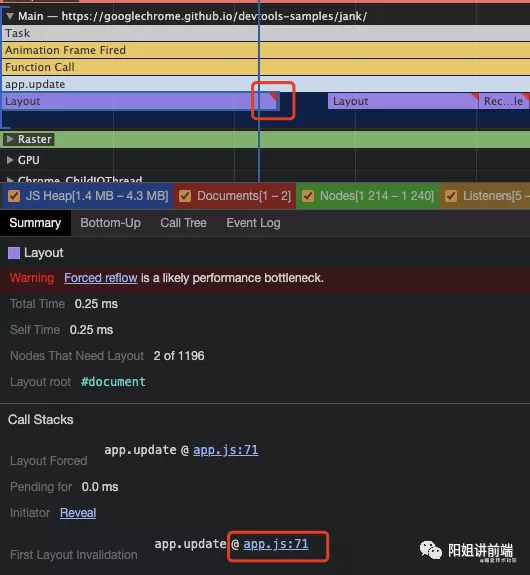
Task: Click the red warning triangle on first Layout
Action: [273, 96]
